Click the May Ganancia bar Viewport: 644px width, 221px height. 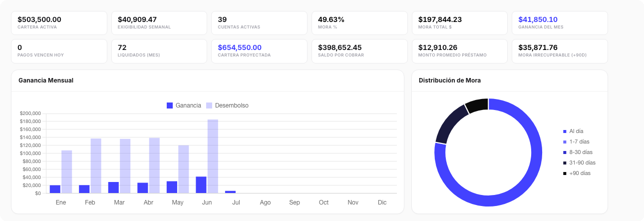[x=172, y=187]
